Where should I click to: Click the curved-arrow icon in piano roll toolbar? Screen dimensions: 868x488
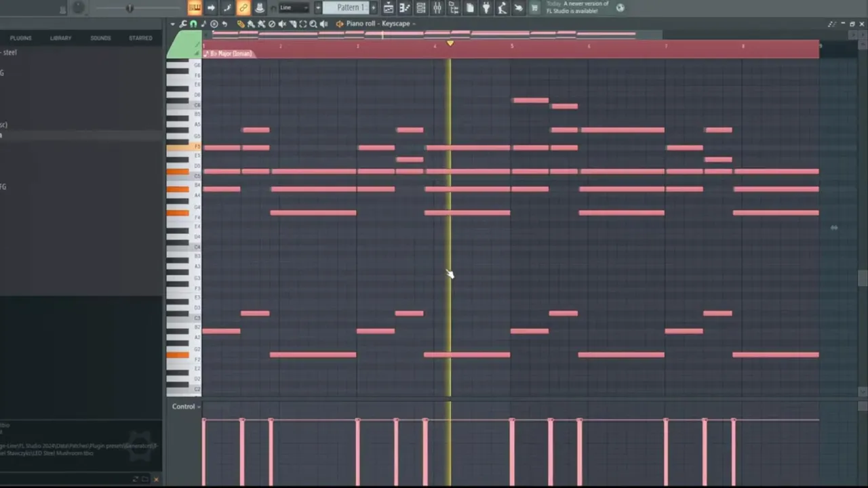pos(224,24)
